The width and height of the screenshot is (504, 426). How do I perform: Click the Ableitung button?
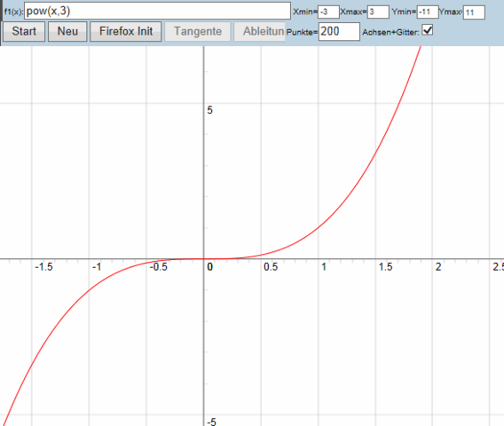(259, 32)
